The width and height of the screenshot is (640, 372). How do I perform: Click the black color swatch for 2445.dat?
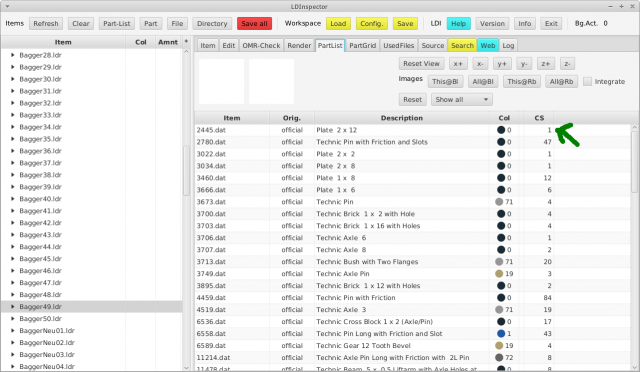pyautogui.click(x=501, y=130)
